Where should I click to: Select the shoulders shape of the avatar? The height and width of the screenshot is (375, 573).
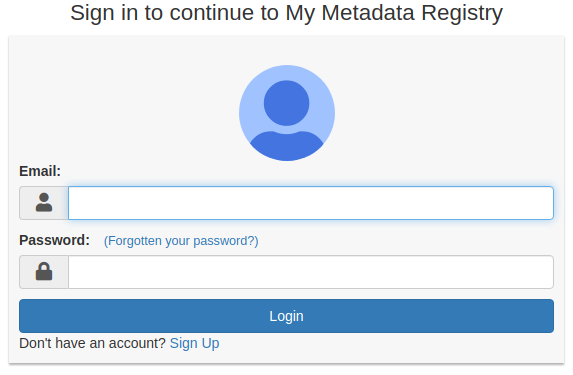click(287, 145)
